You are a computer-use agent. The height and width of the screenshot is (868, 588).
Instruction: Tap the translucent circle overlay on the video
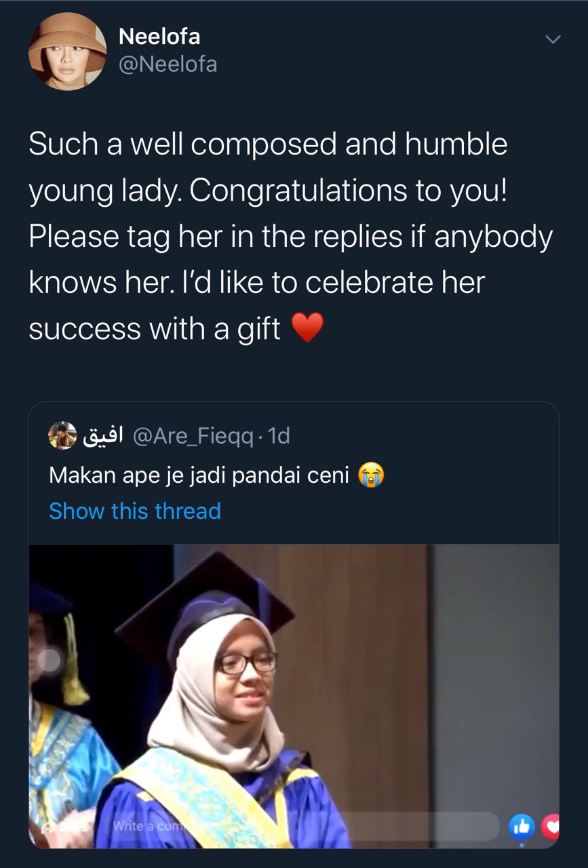pyautogui.click(x=50, y=660)
